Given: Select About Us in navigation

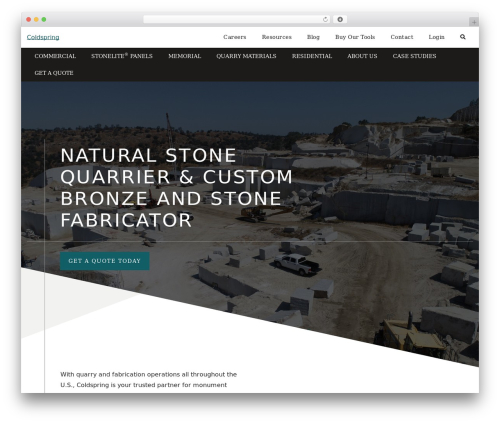Looking at the screenshot, I should pyautogui.click(x=362, y=56).
